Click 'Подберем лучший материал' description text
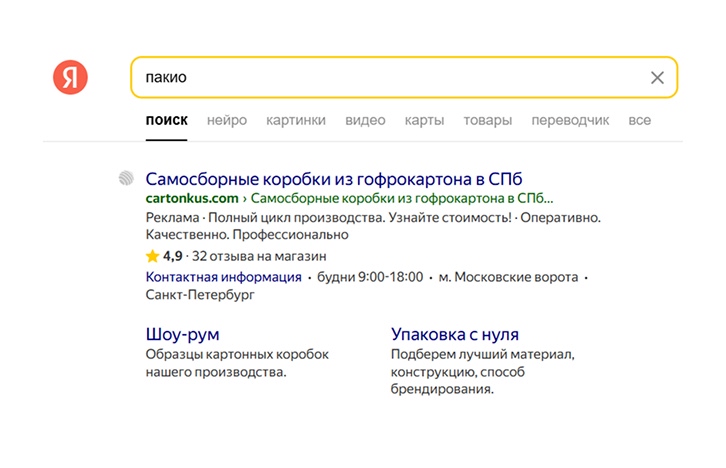726x468 pixels. 482,355
